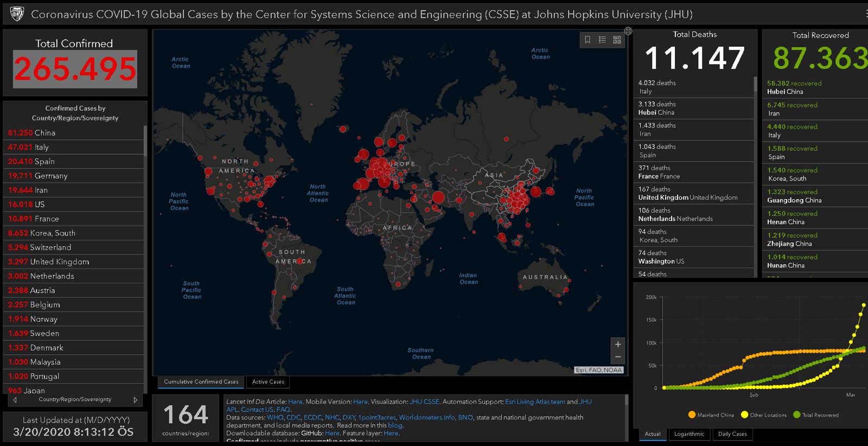868x446 pixels.
Task: Open the GitHub Here download link
Action: pyautogui.click(x=332, y=434)
